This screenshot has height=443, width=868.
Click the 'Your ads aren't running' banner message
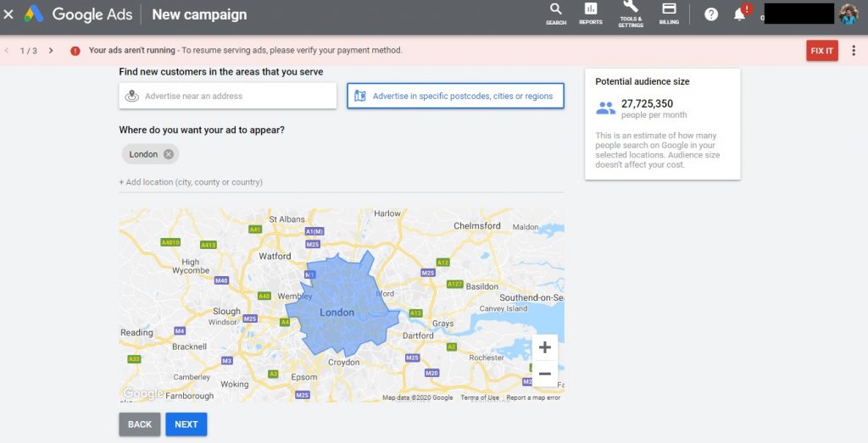tap(245, 50)
